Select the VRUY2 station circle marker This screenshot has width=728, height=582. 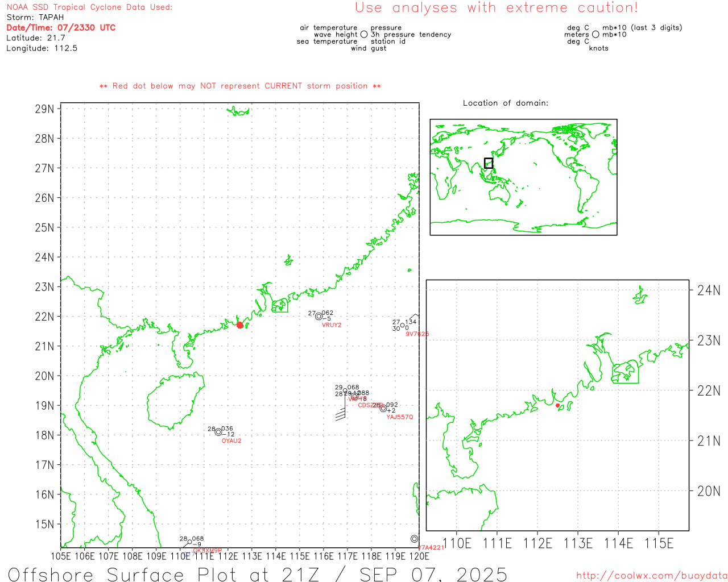click(318, 317)
